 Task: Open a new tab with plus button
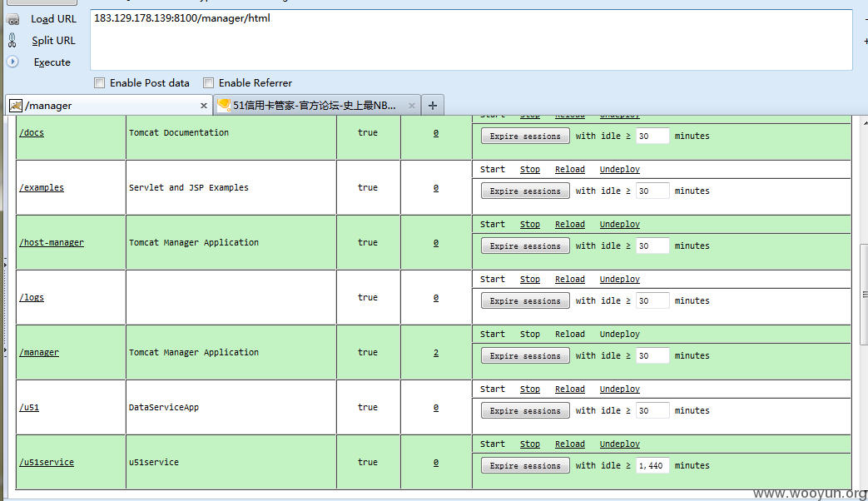pyautogui.click(x=433, y=105)
